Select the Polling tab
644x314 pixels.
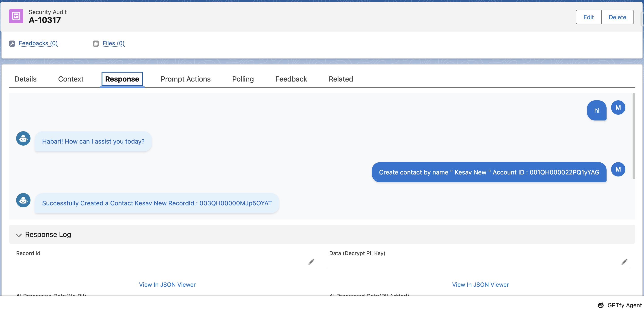pos(243,79)
